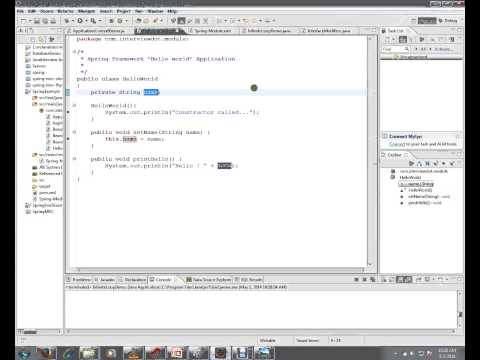Viewport: 480px width, 360px height.
Task: Click the highlighted Mark Occurrences toolbar icon
Action: (181, 21)
